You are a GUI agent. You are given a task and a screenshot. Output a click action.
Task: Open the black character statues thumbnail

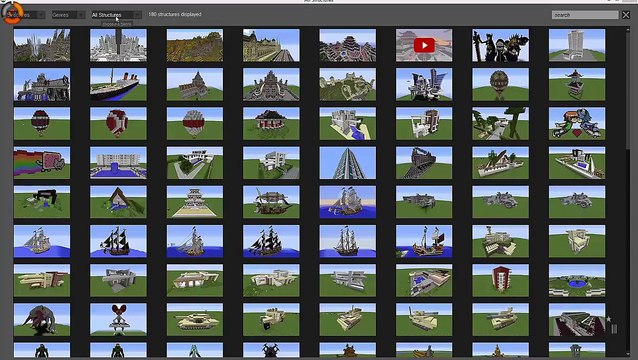pyautogui.click(x=500, y=45)
